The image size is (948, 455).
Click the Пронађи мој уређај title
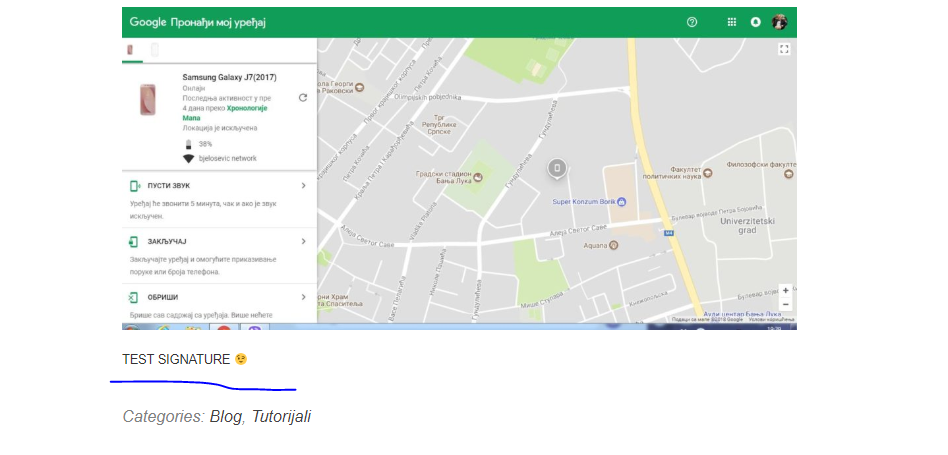point(218,23)
